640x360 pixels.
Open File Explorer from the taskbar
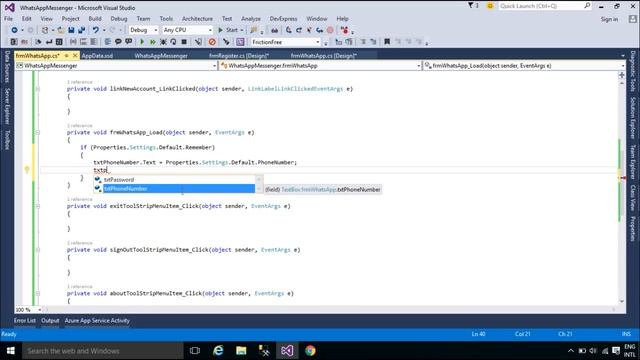pos(241,351)
